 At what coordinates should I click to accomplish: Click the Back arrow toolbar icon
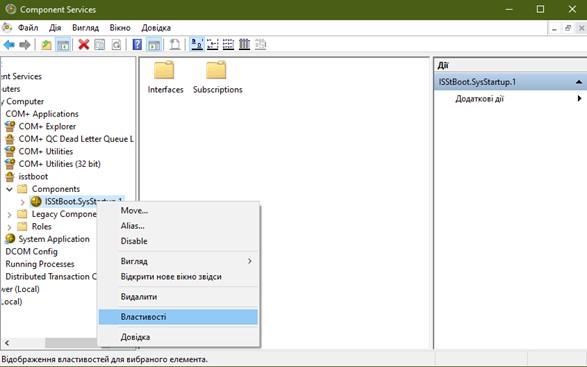coord(9,45)
